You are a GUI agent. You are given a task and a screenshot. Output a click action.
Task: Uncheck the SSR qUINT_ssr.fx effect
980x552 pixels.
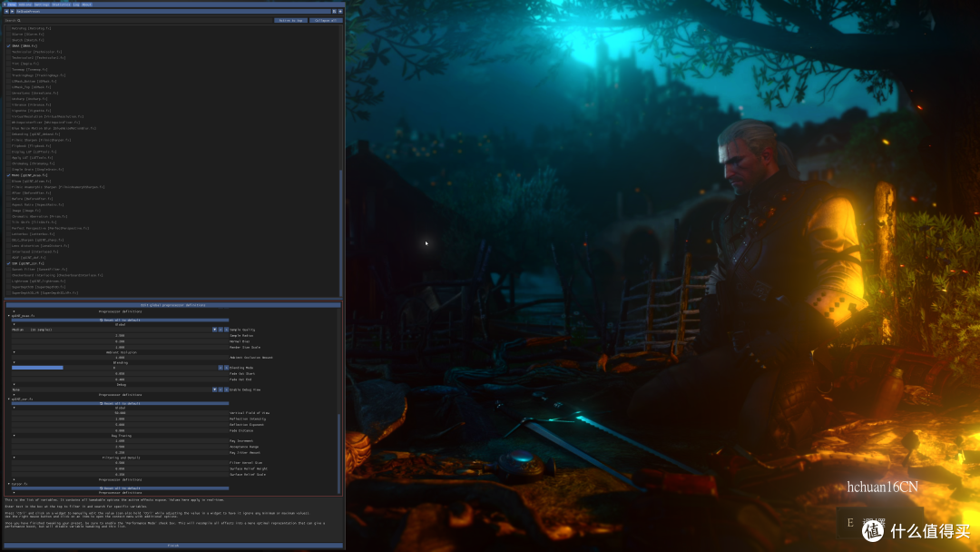pos(9,263)
